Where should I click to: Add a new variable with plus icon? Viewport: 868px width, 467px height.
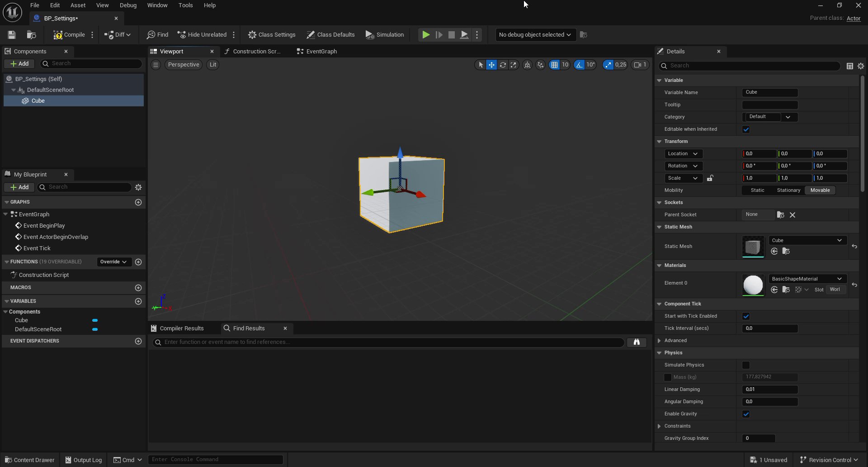coord(138,301)
